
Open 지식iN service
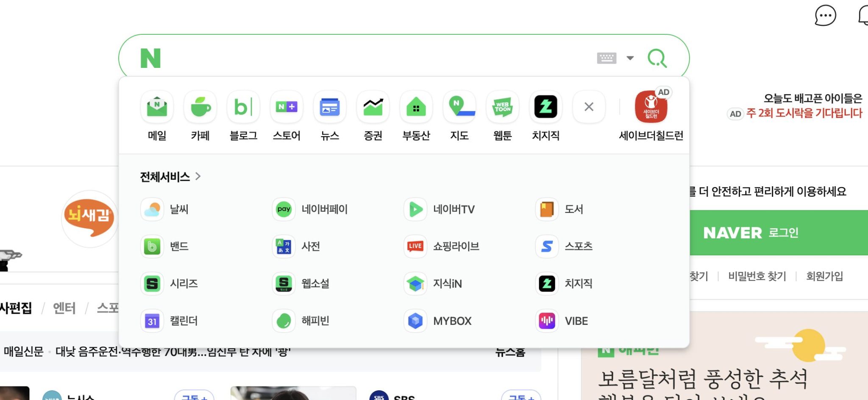[x=433, y=284]
